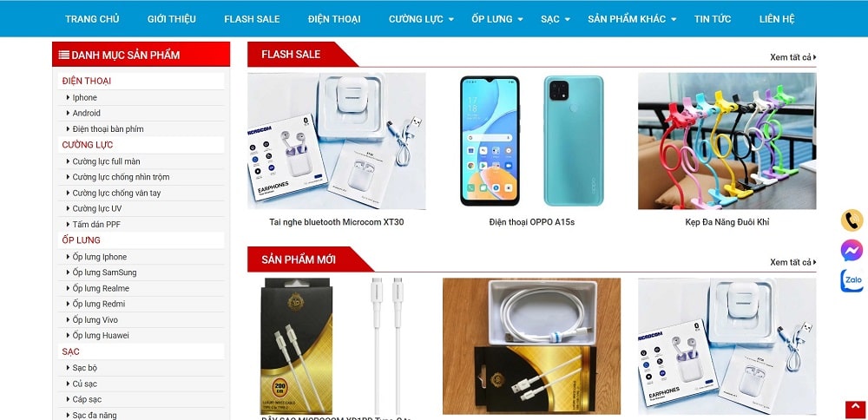This screenshot has width=868, height=420.
Task: Open the Messenger chat icon
Action: [x=852, y=250]
